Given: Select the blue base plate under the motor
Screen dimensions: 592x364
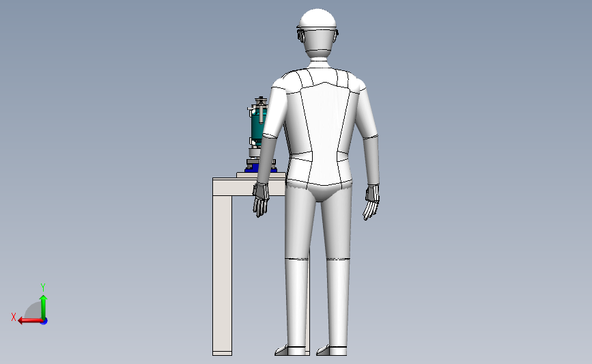Looking at the screenshot, I should 261,170.
